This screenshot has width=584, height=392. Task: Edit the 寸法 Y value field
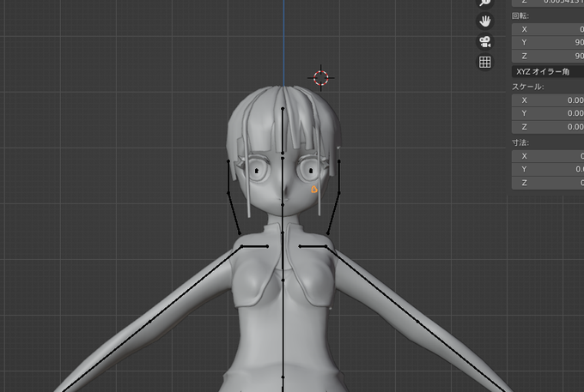(x=548, y=170)
